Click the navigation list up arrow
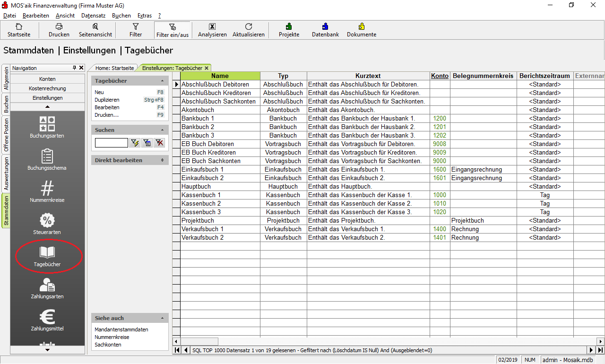605x364 pixels. pos(47,107)
